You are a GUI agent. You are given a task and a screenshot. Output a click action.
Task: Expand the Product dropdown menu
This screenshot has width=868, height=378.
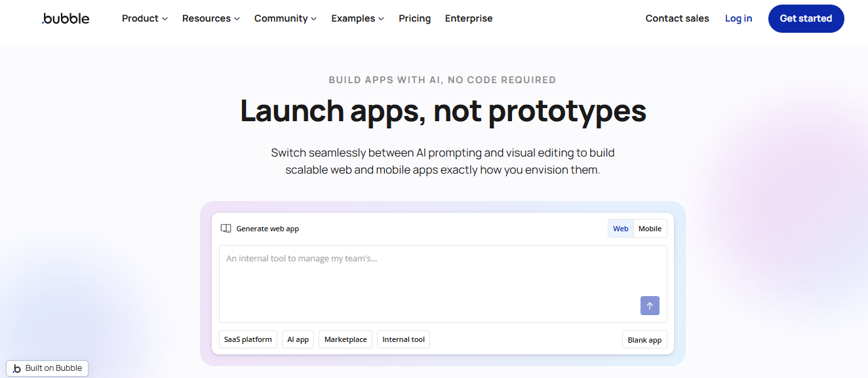145,18
